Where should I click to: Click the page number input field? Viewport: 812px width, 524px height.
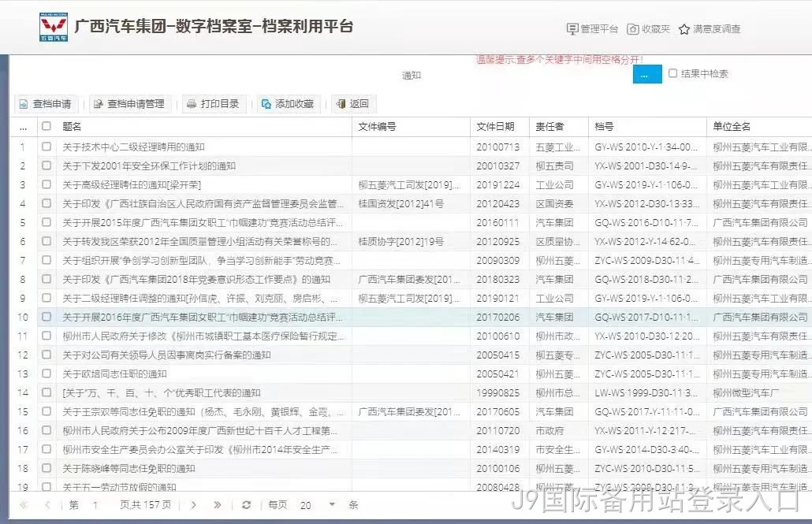coord(97,505)
